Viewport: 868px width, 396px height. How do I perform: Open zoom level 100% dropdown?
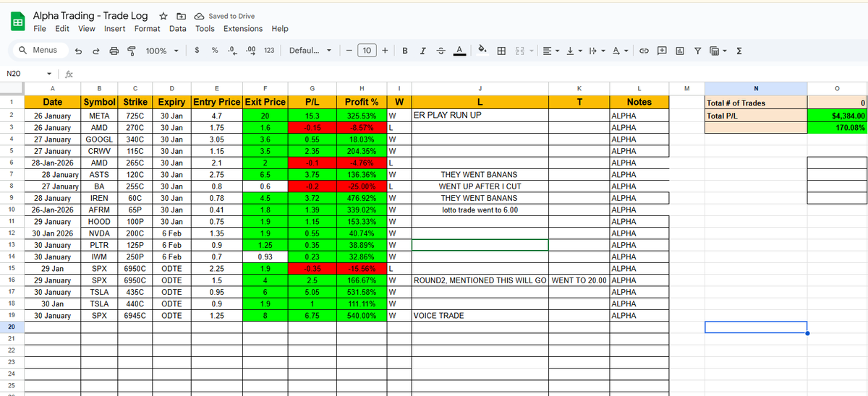[161, 51]
